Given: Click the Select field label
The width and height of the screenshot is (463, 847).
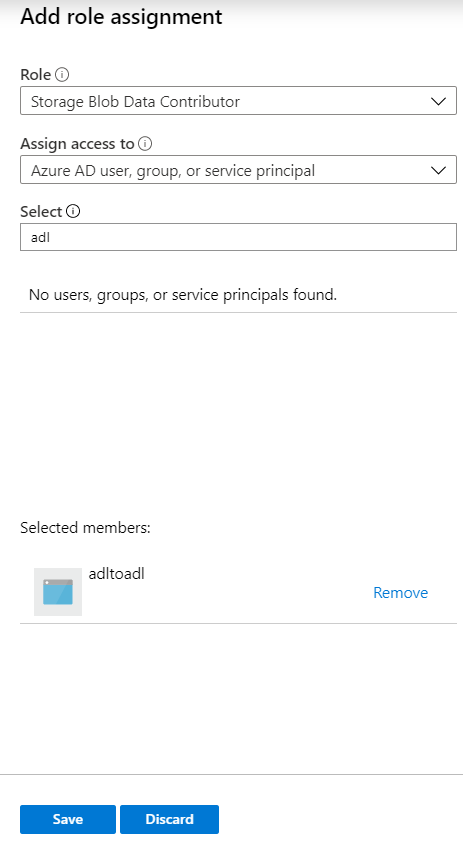Looking at the screenshot, I should pyautogui.click(x=41, y=211).
